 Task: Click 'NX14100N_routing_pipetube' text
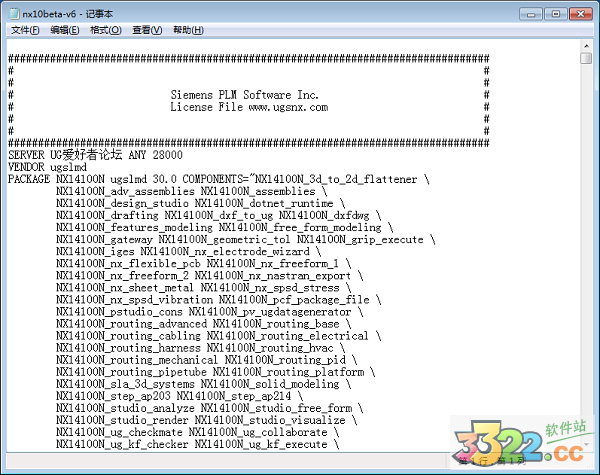point(132,372)
